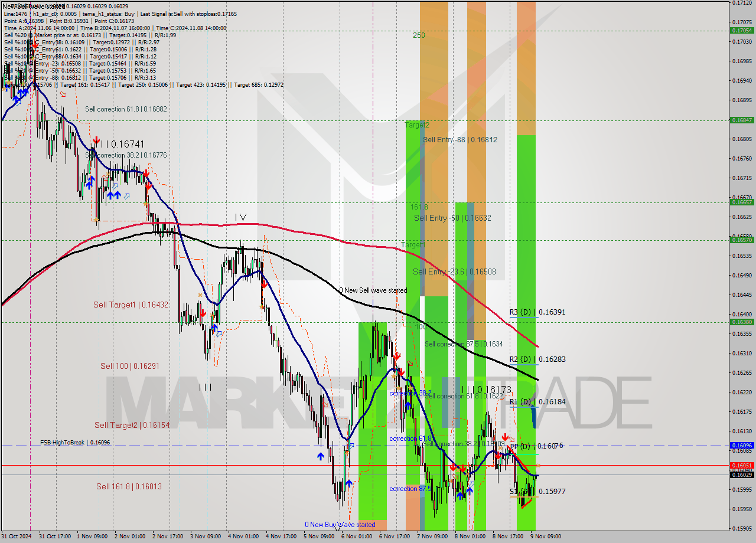Click the '0 New Buy Wave started' annotation
The image size is (756, 543).
tap(340, 525)
